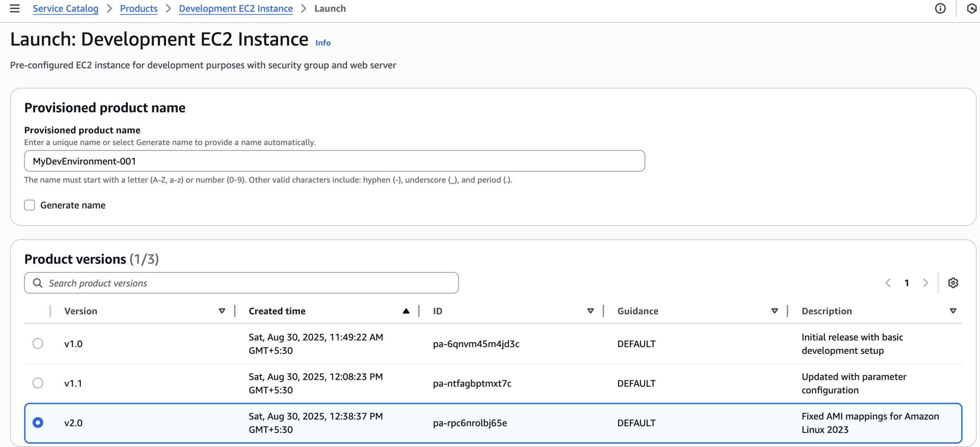Open the Products breadcrumb link
The height and width of the screenshot is (447, 980).
(x=138, y=9)
